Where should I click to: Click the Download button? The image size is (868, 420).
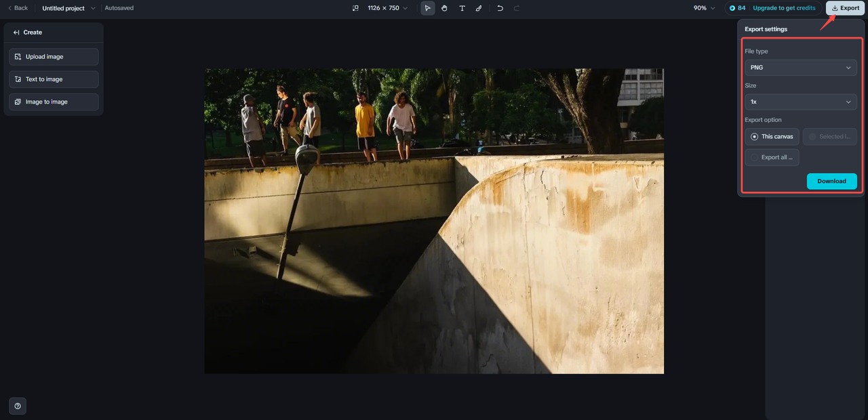tap(831, 182)
